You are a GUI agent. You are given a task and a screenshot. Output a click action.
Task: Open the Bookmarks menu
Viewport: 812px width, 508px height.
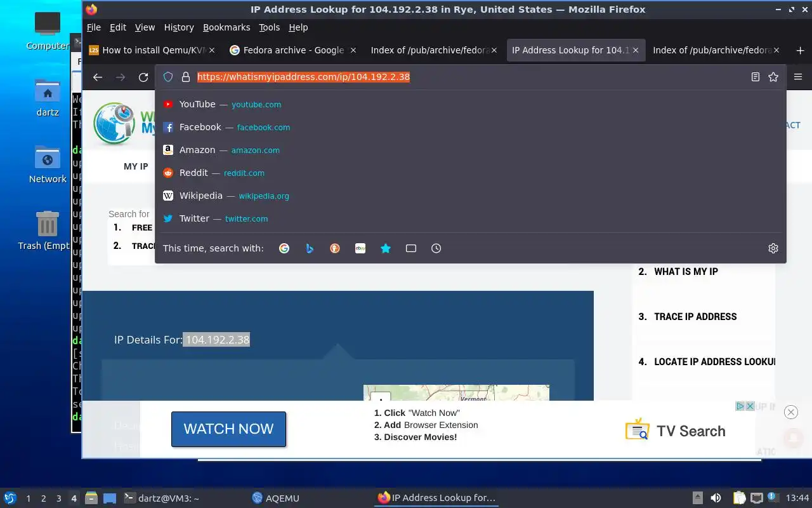pos(226,27)
